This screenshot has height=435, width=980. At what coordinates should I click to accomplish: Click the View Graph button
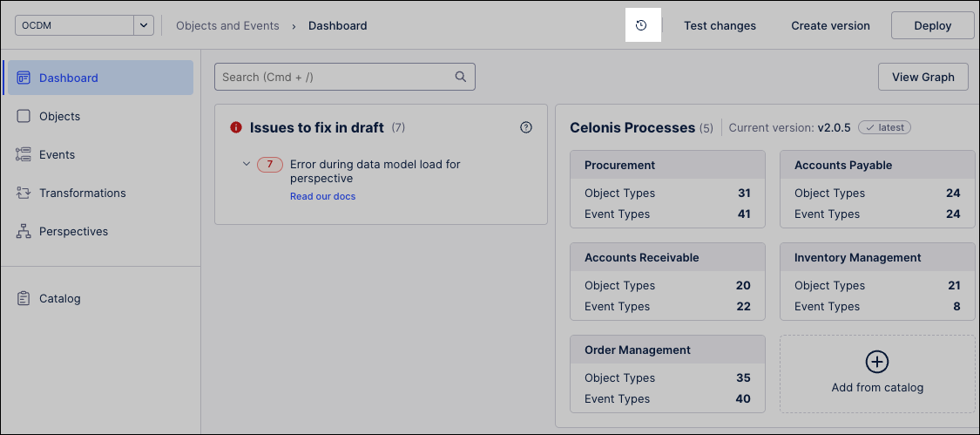(923, 77)
